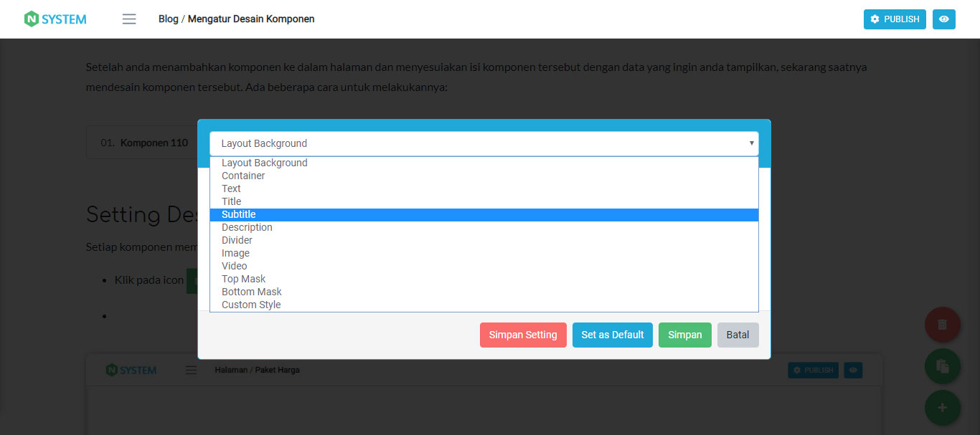
Task: Cancel the dialog with the "Batal" button
Action: coord(738,335)
